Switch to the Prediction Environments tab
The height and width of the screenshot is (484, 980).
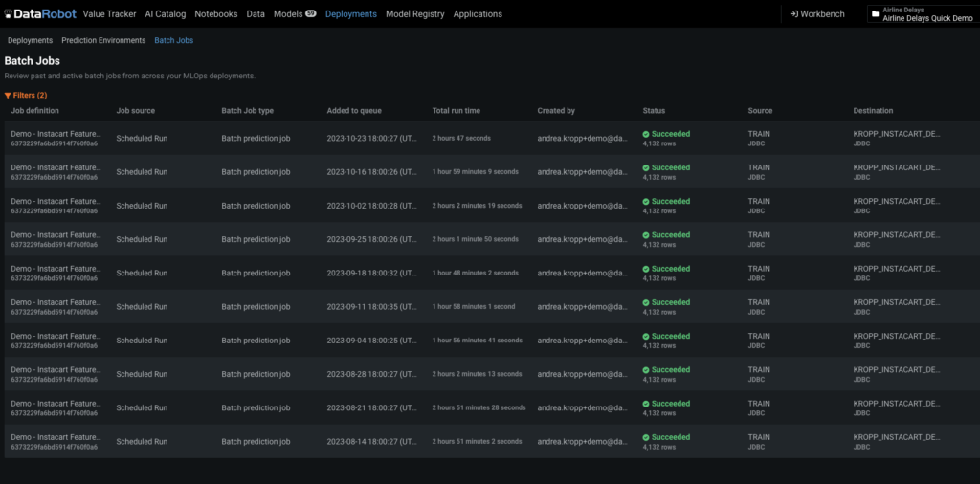103,40
